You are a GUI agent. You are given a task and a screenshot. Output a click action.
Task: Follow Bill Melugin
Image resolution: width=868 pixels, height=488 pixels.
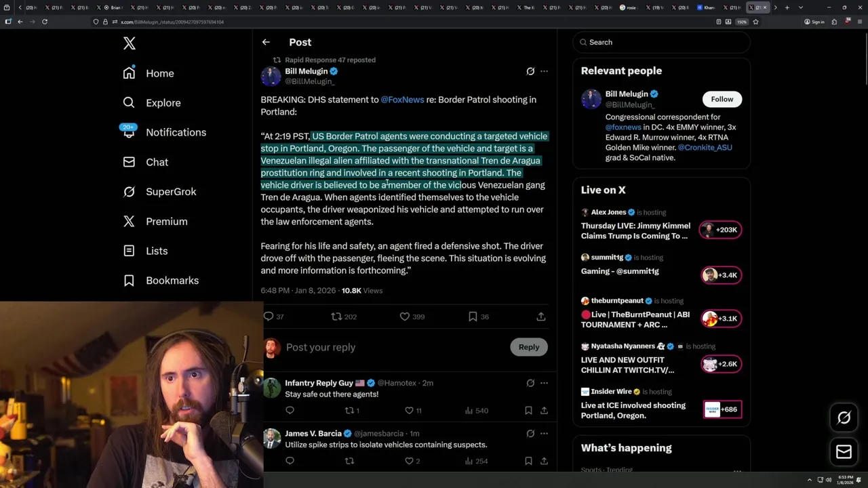722,99
